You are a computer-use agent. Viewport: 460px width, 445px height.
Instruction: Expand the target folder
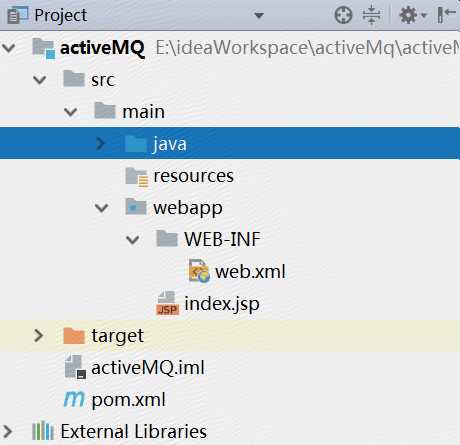(38, 336)
